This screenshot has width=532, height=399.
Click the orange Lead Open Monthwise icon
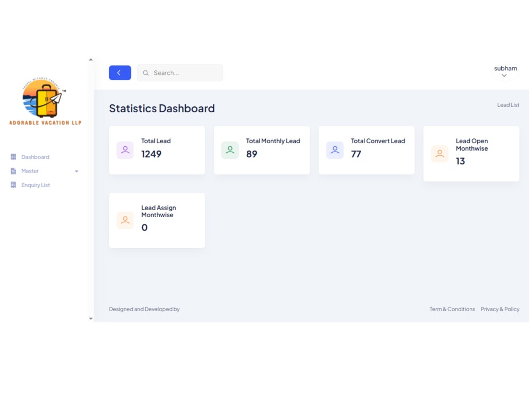point(440,154)
